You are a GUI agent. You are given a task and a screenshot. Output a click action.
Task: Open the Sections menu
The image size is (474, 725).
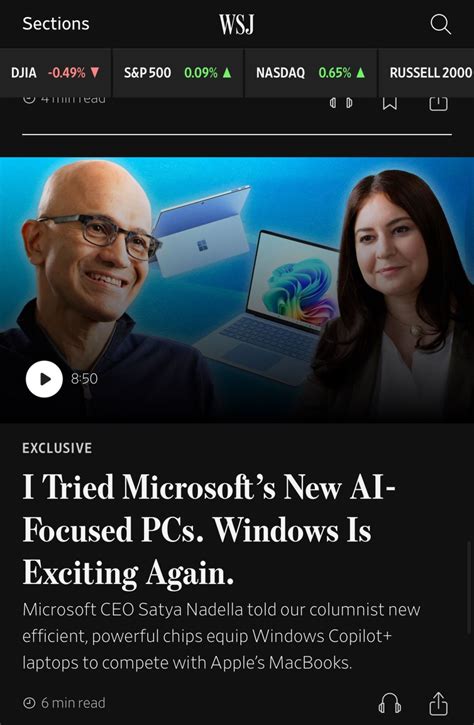tap(56, 24)
